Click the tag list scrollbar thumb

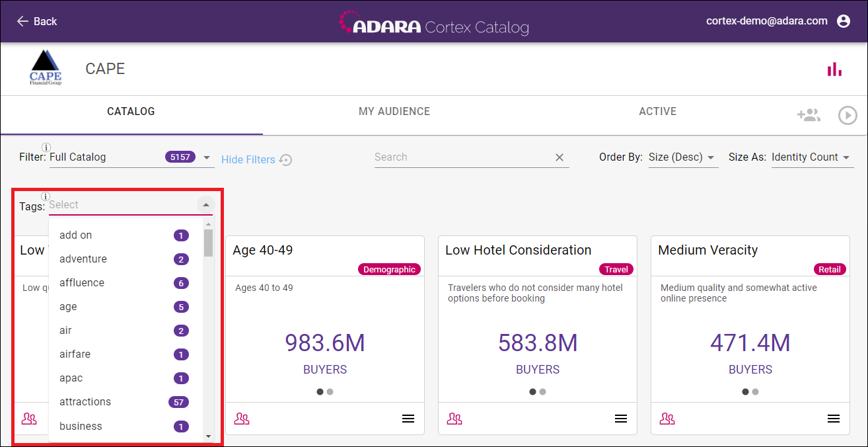pyautogui.click(x=208, y=243)
